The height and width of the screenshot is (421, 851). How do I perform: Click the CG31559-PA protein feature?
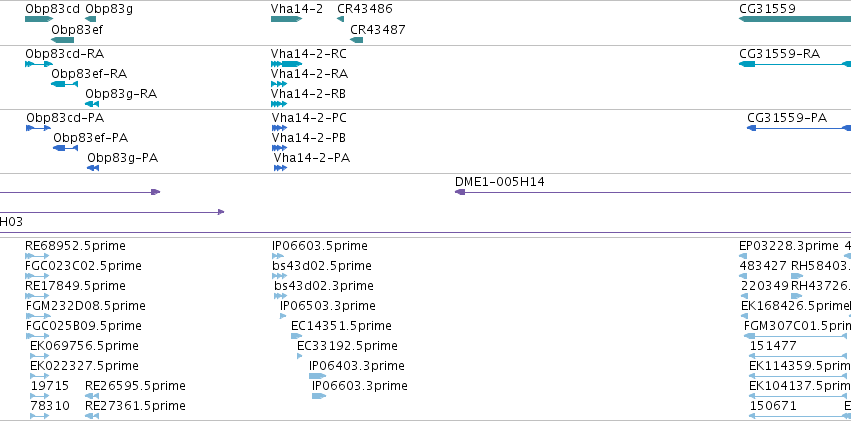(799, 128)
